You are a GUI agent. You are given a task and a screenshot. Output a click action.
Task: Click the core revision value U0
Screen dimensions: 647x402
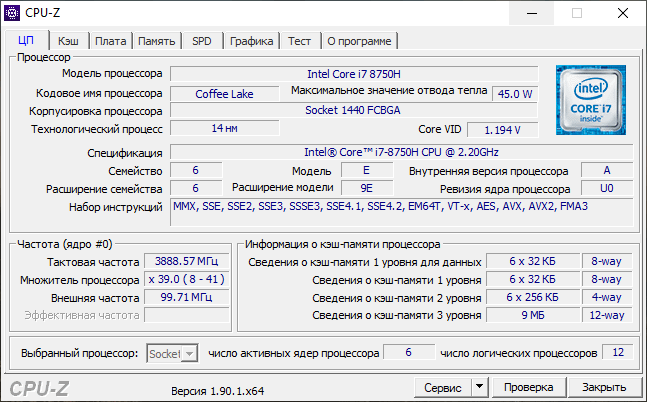(x=607, y=188)
